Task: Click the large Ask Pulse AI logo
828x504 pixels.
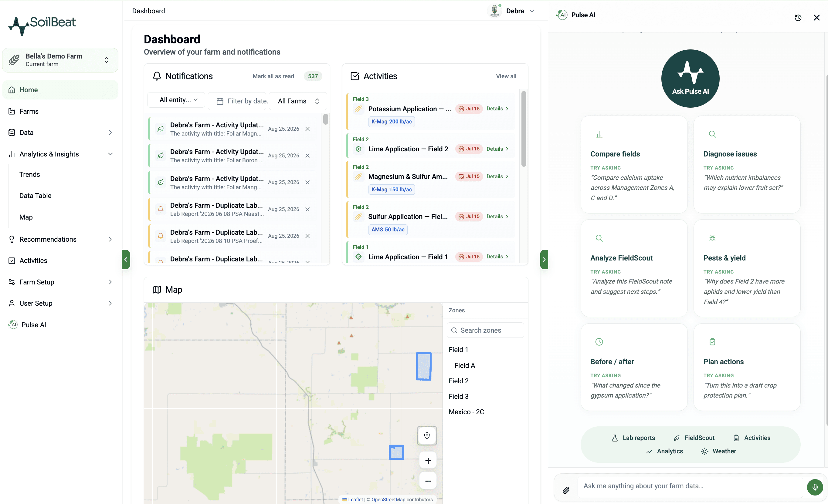Action: [690, 79]
